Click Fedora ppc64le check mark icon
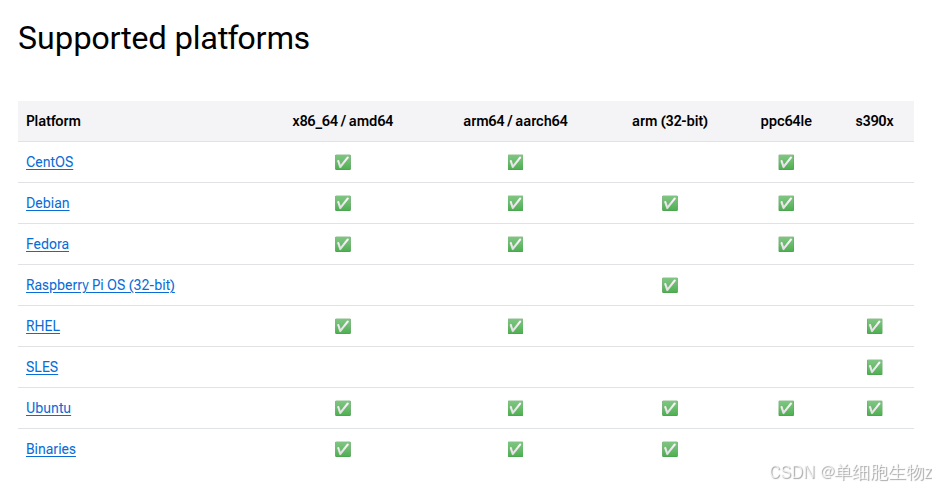 click(786, 244)
